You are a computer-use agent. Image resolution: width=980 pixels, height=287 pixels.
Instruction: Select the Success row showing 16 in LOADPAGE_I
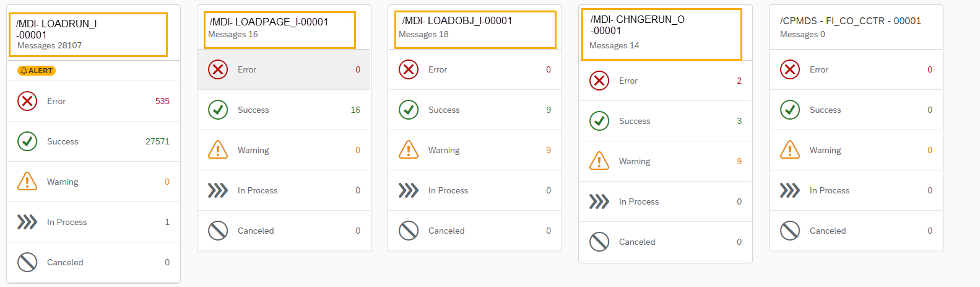tap(284, 110)
